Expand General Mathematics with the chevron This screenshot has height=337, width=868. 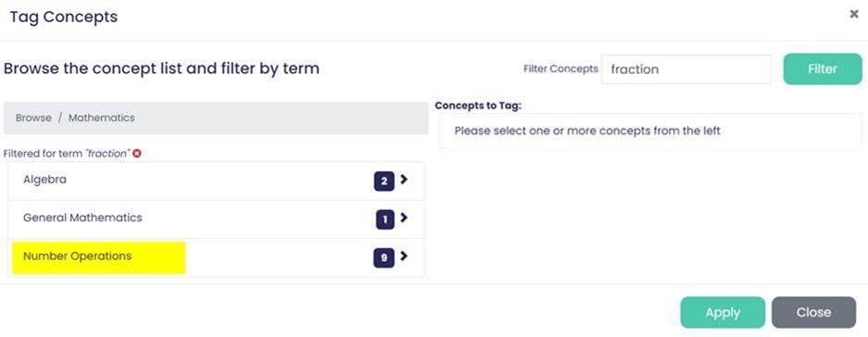[404, 218]
